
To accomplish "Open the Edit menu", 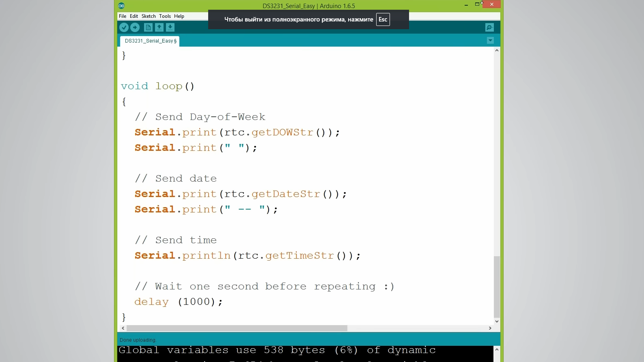I will (134, 16).
